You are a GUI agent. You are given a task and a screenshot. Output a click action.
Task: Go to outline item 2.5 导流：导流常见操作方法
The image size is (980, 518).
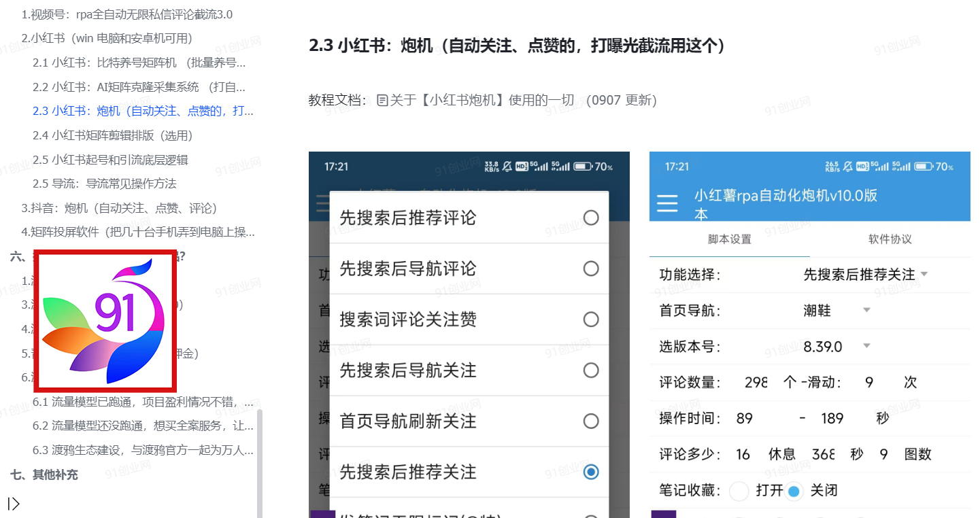pos(105,184)
